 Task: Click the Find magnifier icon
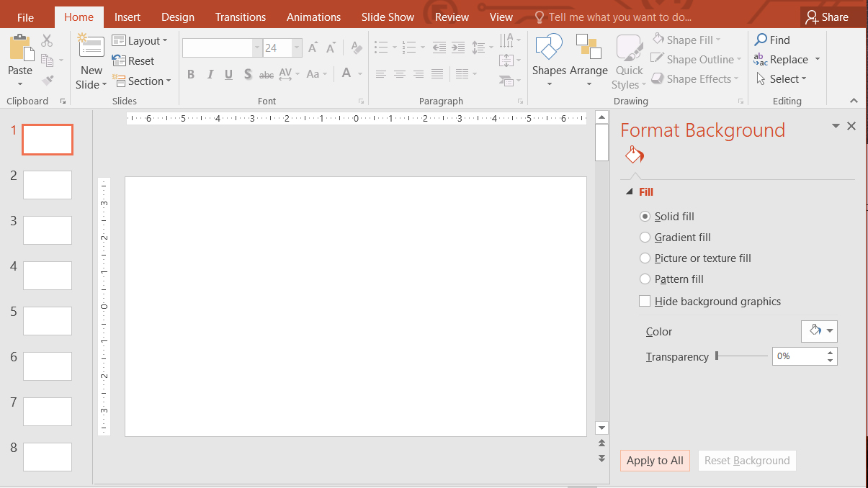[x=761, y=40]
